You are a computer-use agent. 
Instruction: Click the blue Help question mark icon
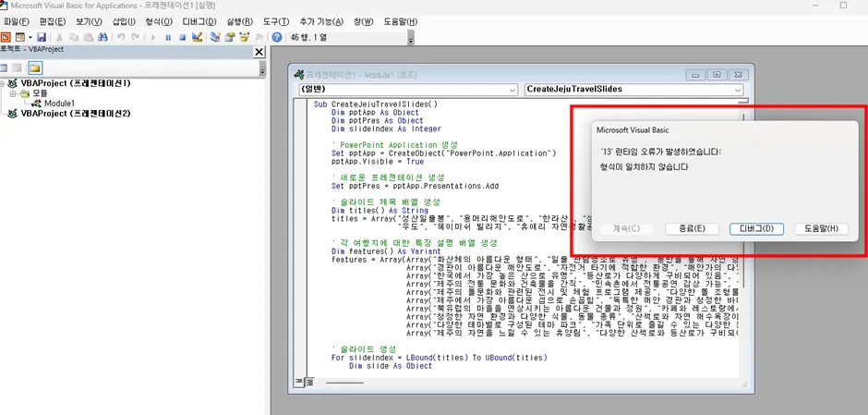click(x=277, y=37)
